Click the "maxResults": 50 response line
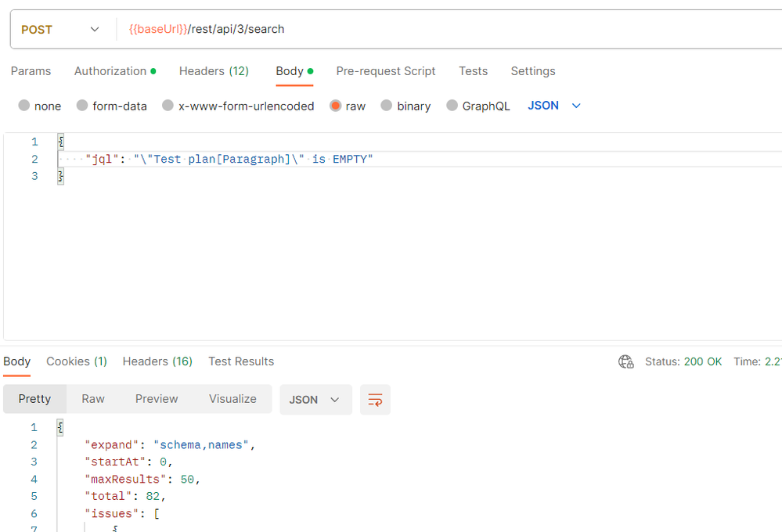Image resolution: width=782 pixels, height=532 pixels. coord(142,479)
